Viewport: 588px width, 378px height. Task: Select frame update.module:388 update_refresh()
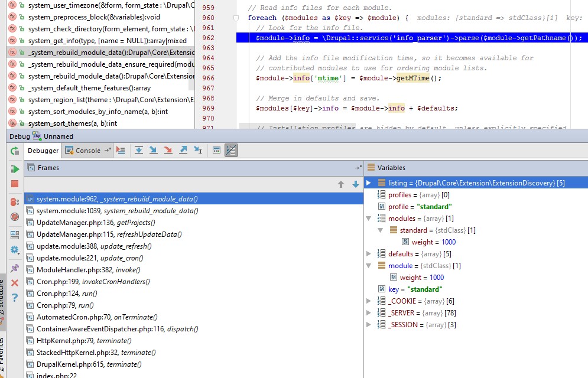[x=194, y=246]
